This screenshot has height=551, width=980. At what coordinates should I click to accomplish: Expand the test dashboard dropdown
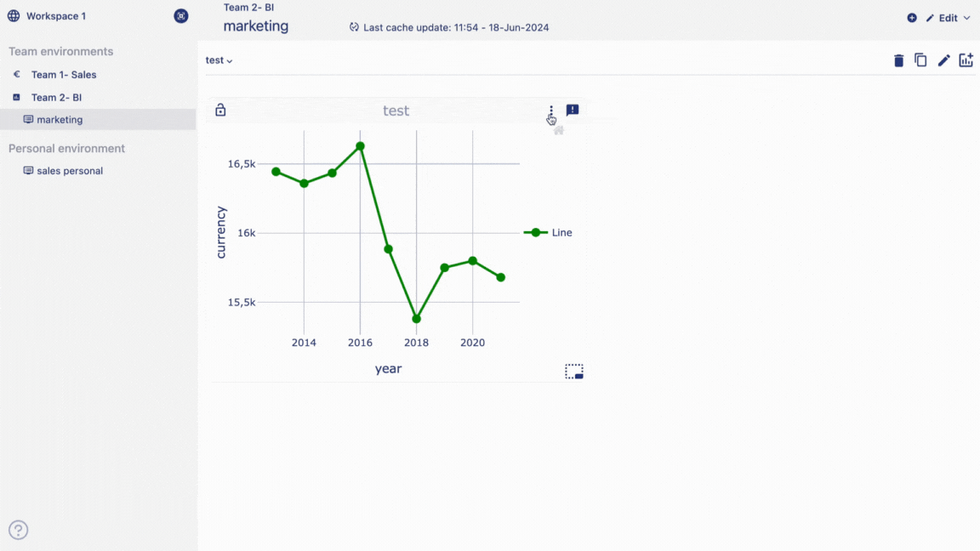[x=219, y=60]
